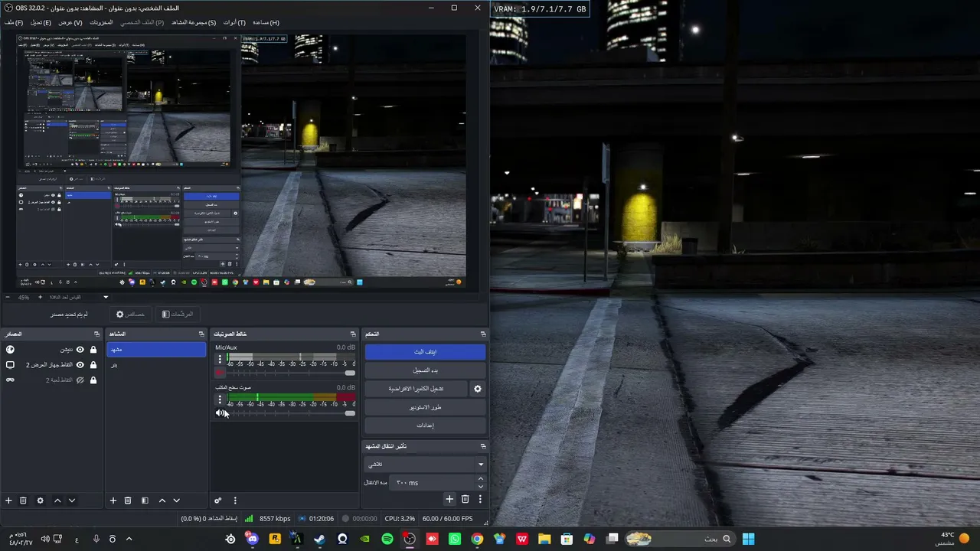Open source Filters button in the toolbar

click(x=178, y=315)
